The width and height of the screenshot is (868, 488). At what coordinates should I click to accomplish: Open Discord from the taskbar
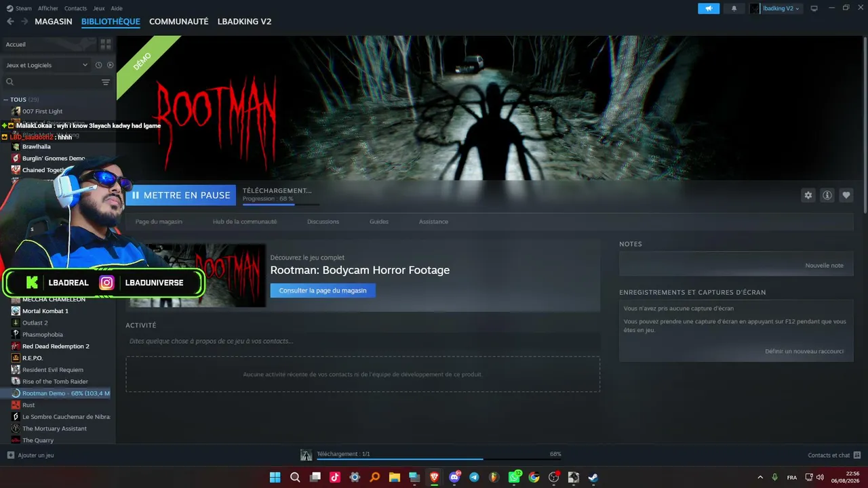pyautogui.click(x=454, y=477)
